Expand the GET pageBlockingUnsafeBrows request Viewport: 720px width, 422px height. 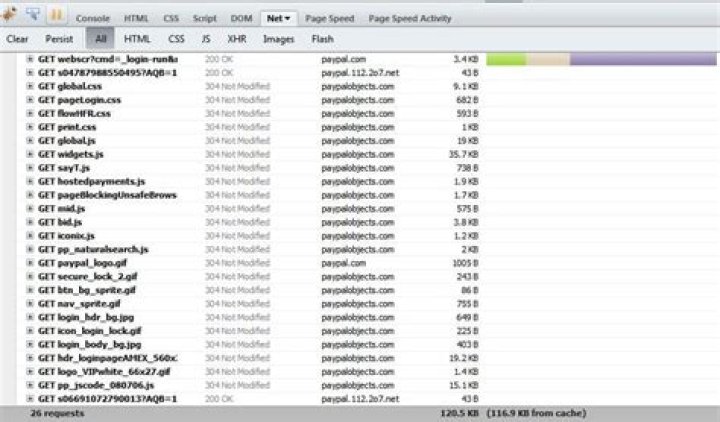(x=30, y=195)
